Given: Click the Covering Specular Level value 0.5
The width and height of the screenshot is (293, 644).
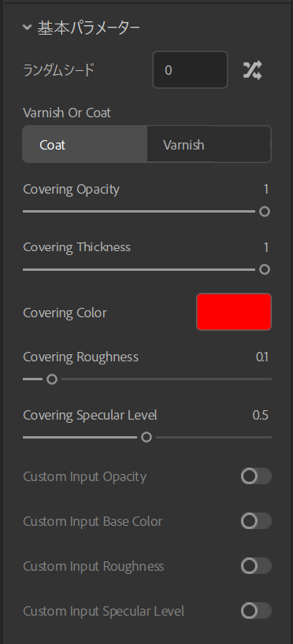Looking at the screenshot, I should (261, 415).
